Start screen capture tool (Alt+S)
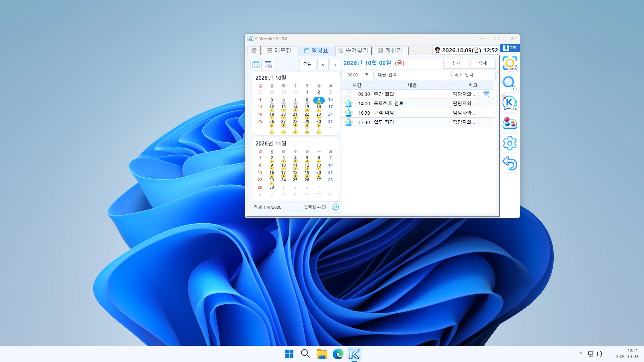The image size is (644, 362). click(x=510, y=63)
